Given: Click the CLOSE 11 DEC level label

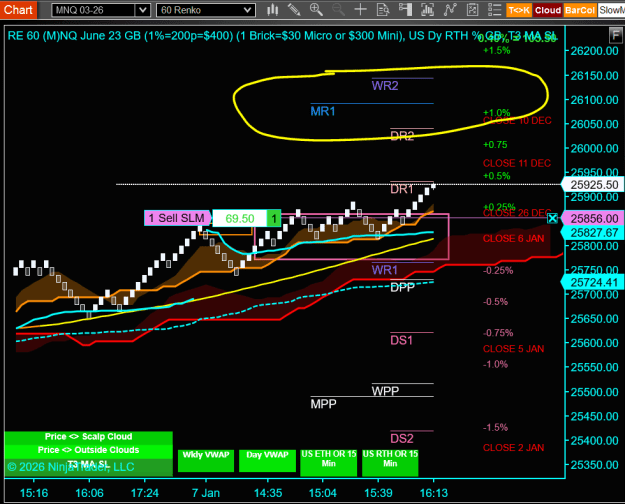Looking at the screenshot, I should pos(517,163).
